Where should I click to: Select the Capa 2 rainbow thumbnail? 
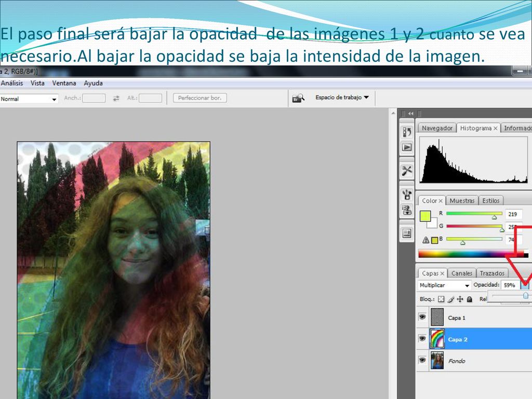[x=437, y=339]
